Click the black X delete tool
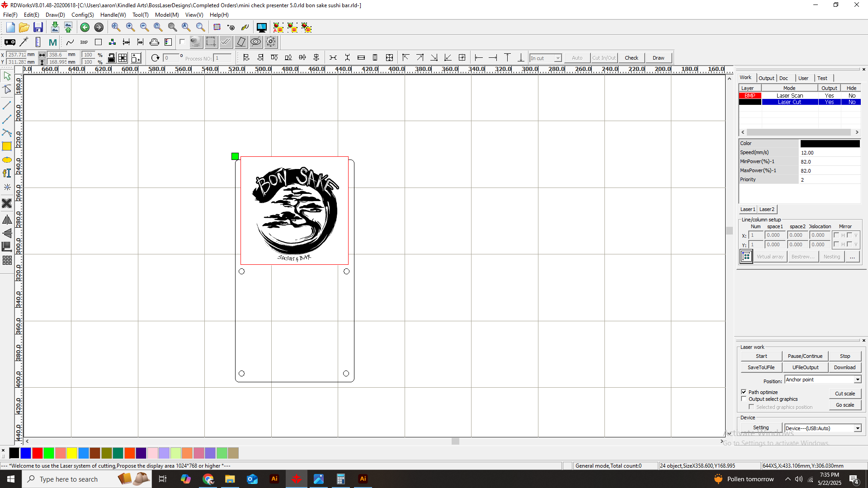 (7, 203)
